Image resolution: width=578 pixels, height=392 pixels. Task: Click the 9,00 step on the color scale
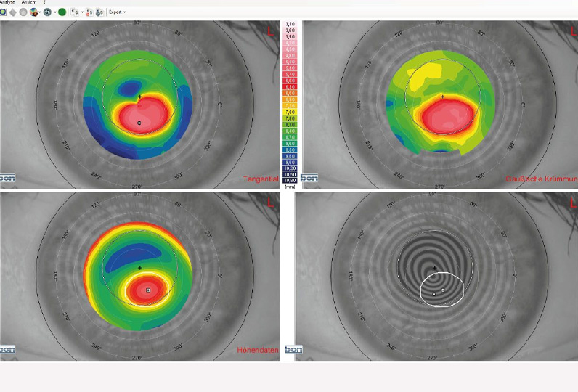[290, 143]
